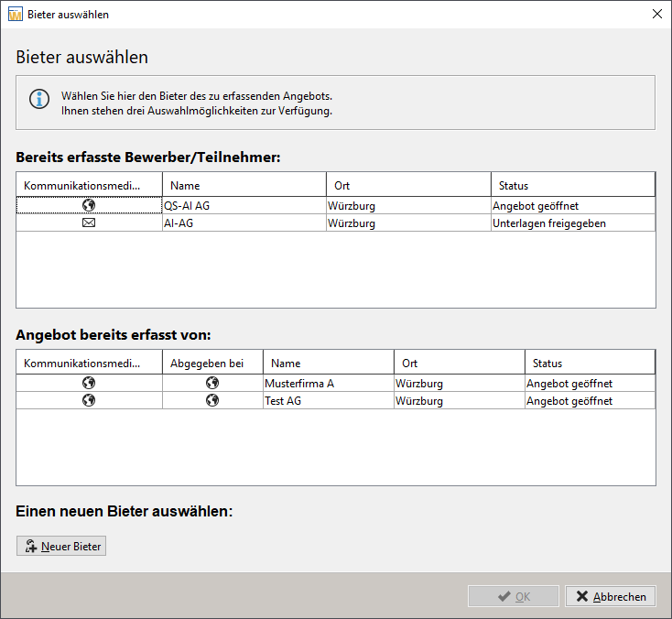Viewport: 672px width, 619px height.
Task: Click 'Angebot geöffnet' status of Test AG
Action: click(591, 400)
